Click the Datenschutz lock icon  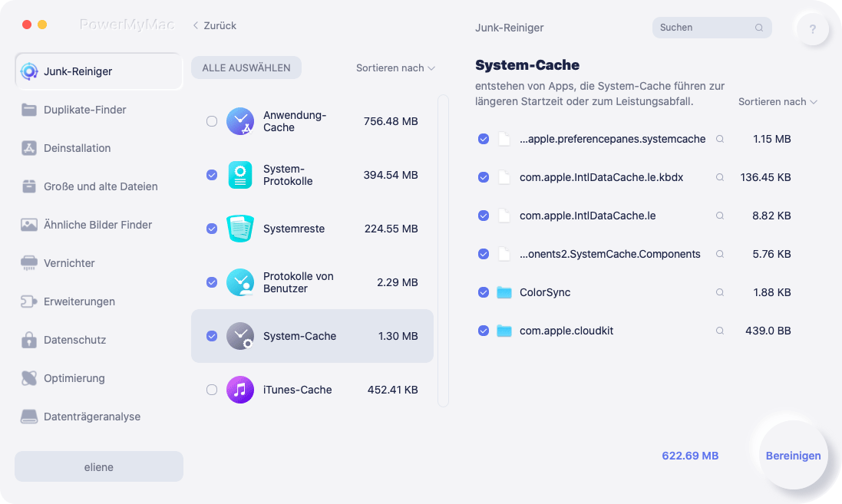(29, 340)
